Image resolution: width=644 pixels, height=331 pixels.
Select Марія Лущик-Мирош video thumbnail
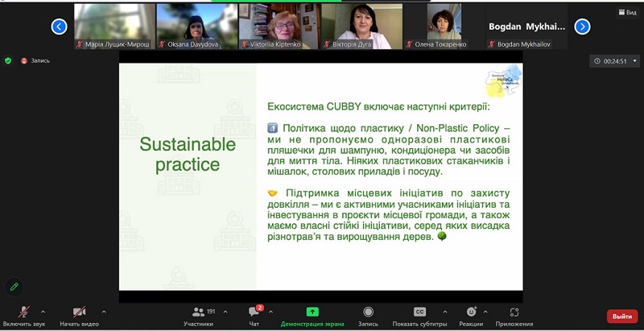114,27
